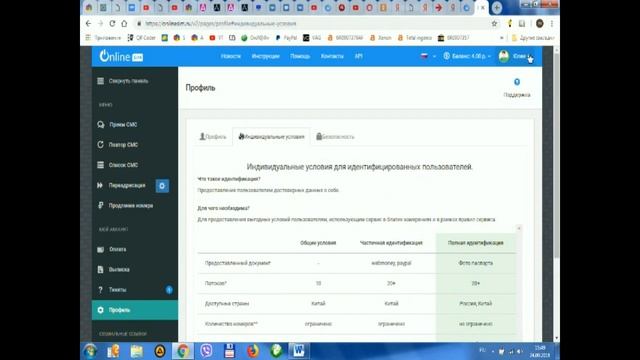Open a new browser tab
This screenshot has height=360, width=640.
coord(496,7)
